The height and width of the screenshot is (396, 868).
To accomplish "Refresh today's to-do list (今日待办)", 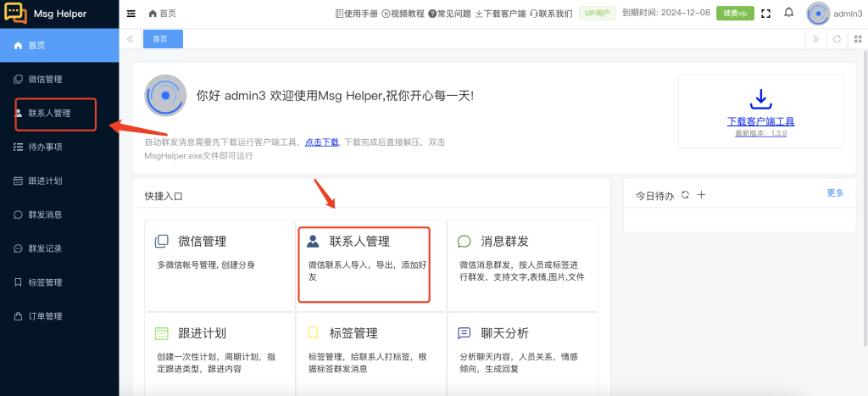I will pyautogui.click(x=685, y=195).
